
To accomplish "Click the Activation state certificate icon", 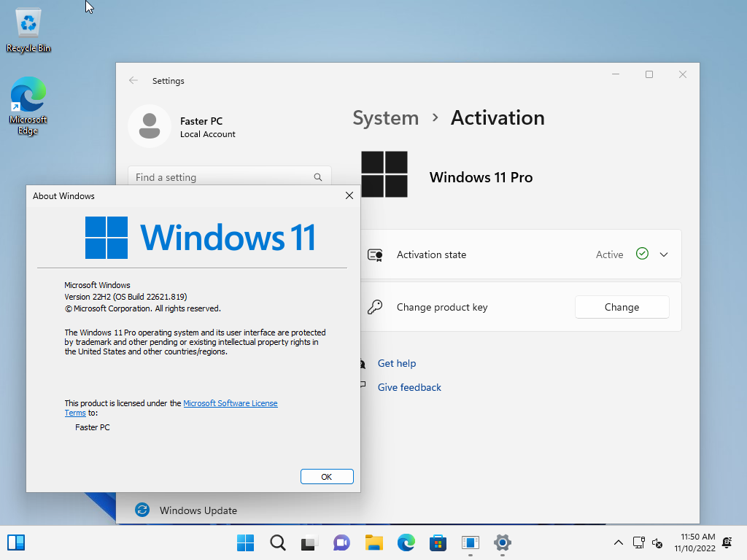I will (375, 254).
